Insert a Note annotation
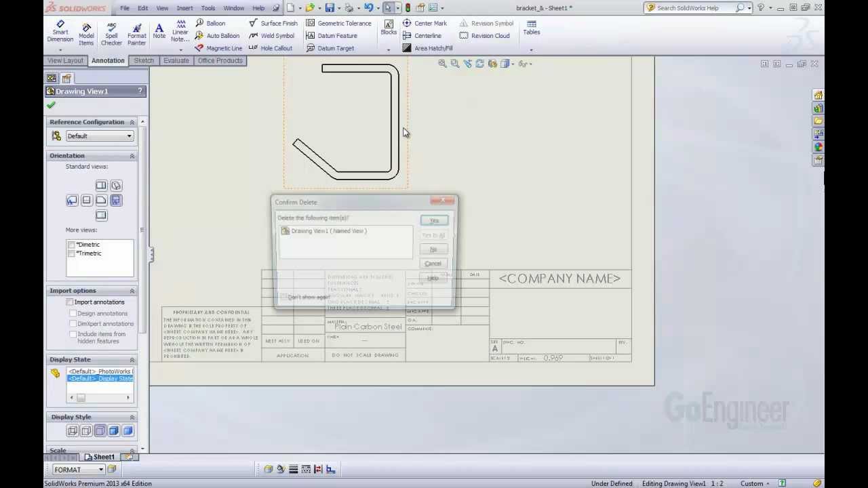The height and width of the screenshot is (488, 868). click(x=159, y=31)
